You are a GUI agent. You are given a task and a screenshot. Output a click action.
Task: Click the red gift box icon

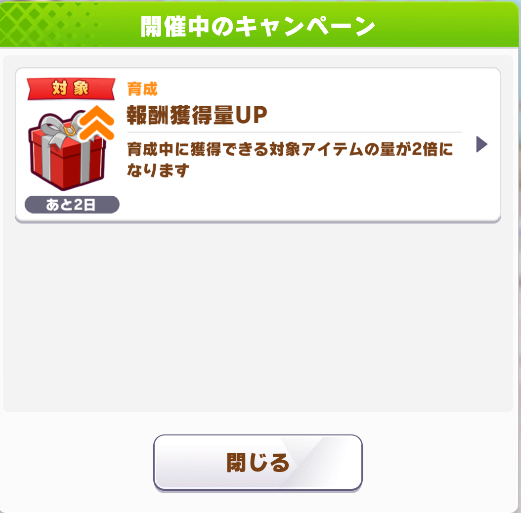click(68, 149)
